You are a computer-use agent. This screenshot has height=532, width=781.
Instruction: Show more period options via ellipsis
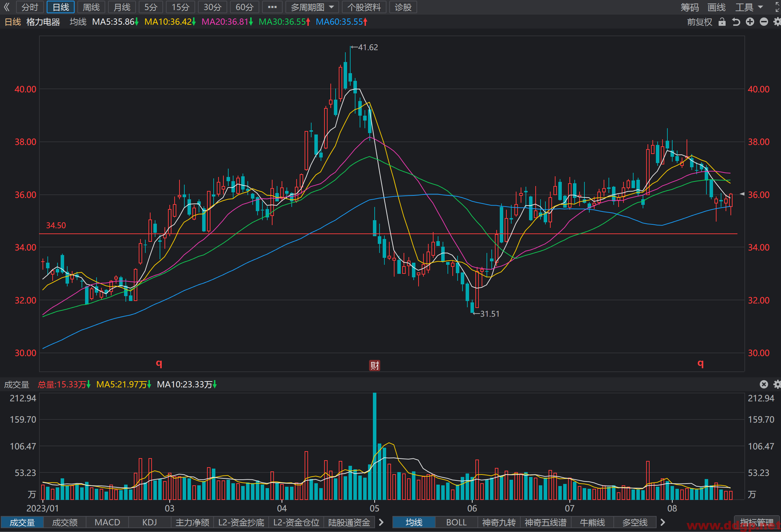pyautogui.click(x=272, y=7)
